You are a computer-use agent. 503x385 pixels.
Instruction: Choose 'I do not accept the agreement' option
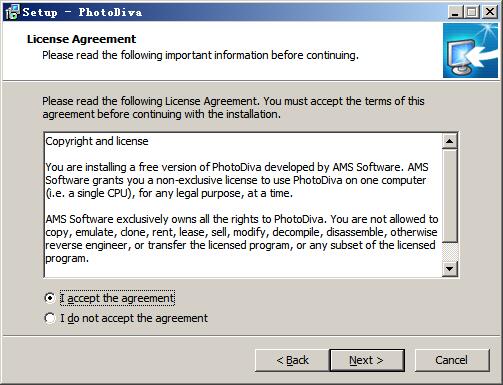50,318
